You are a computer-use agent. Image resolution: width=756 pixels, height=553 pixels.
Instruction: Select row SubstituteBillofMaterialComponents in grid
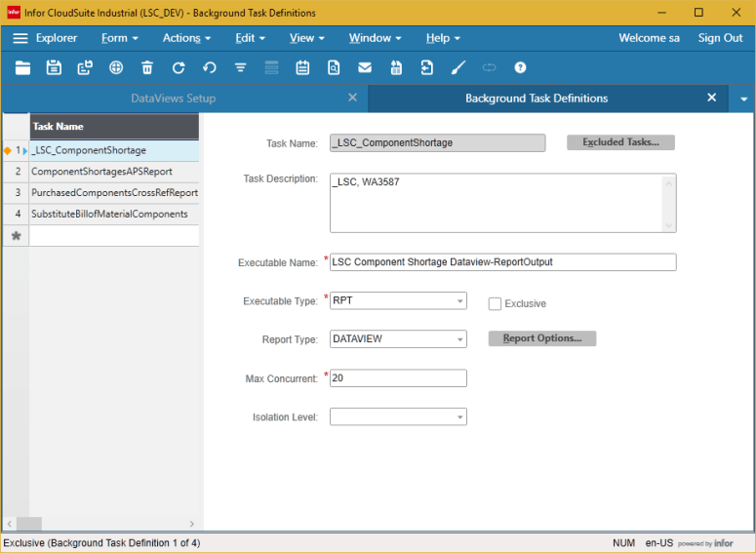point(114,214)
